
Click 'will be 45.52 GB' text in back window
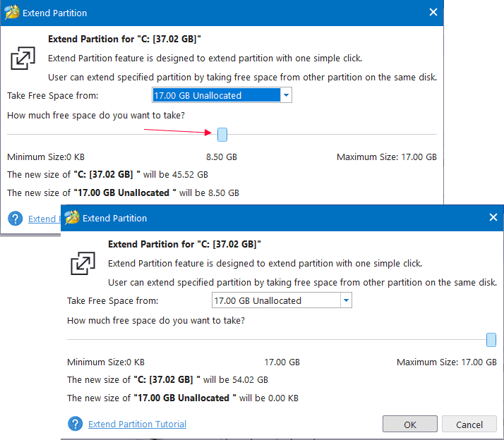coord(176,174)
